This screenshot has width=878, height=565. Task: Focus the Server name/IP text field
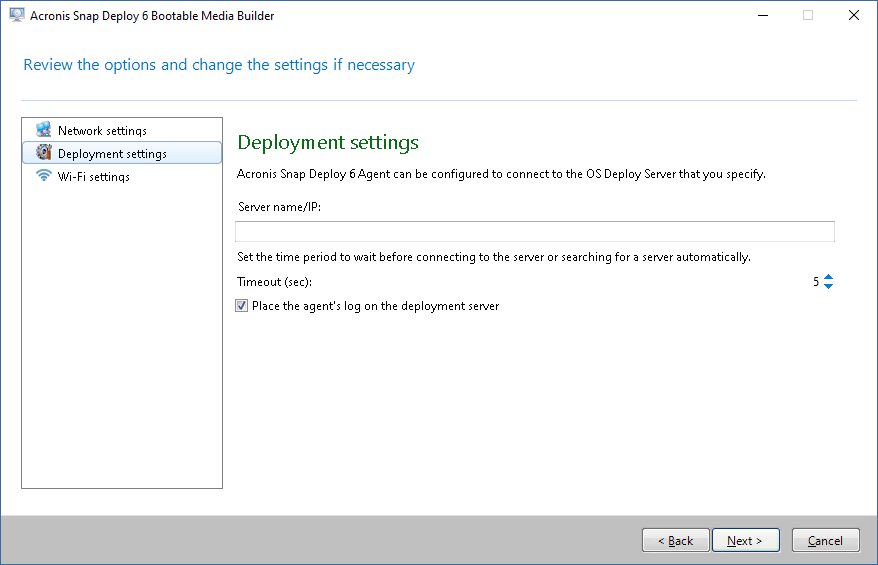[x=534, y=232]
